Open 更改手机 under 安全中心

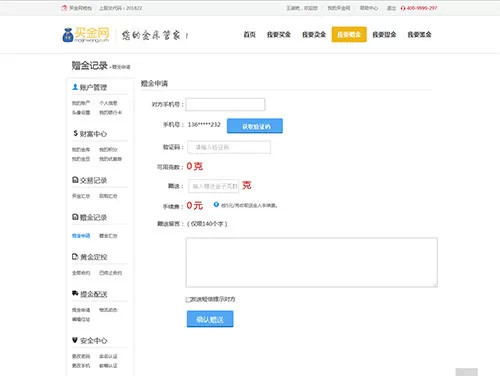pos(81,365)
